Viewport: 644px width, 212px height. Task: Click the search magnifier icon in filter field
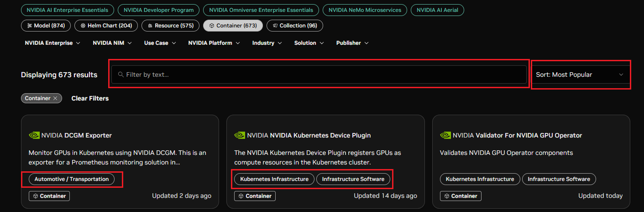120,74
